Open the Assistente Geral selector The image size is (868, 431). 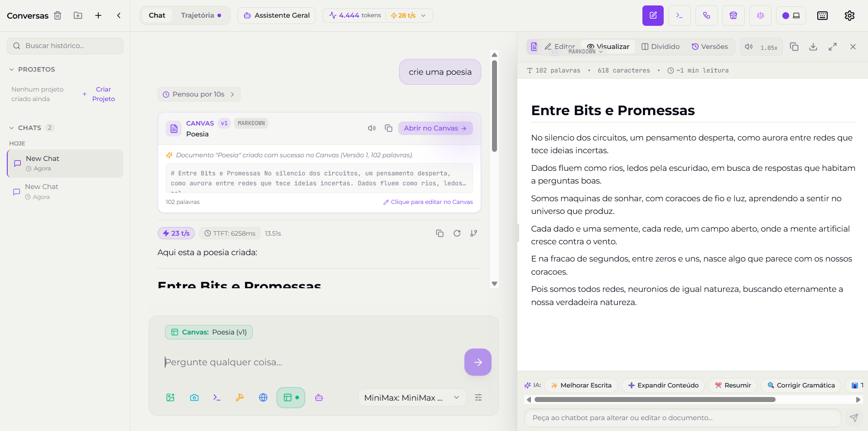277,15
